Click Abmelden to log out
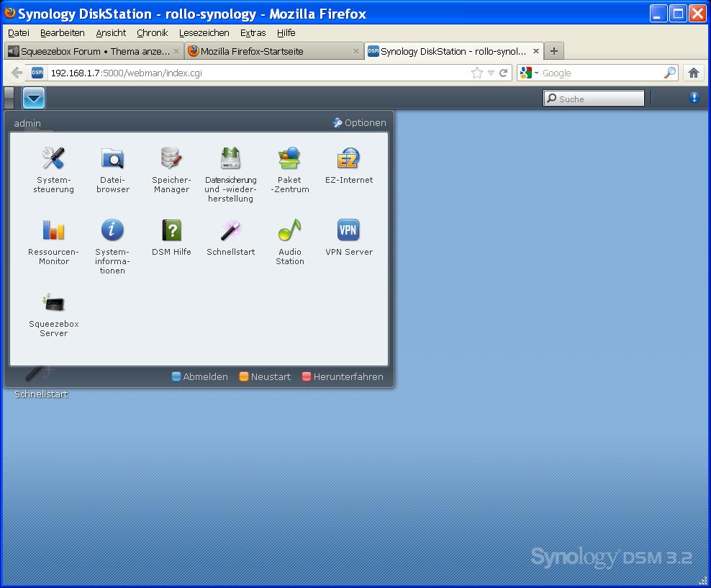This screenshot has height=588, width=711. tap(200, 376)
